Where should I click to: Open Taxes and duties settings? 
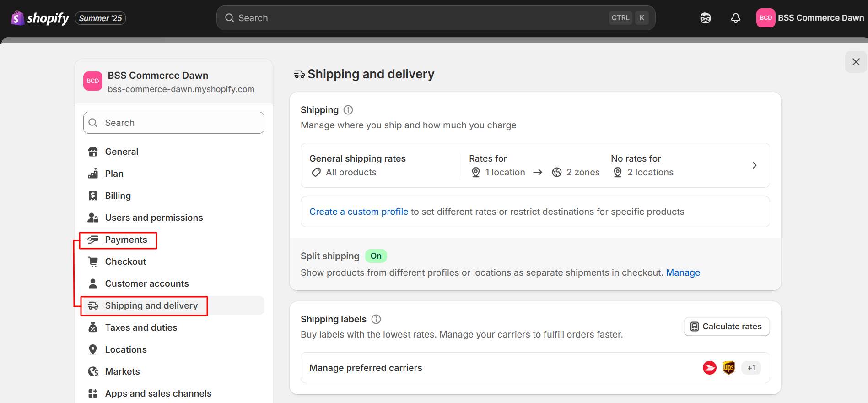click(174, 327)
